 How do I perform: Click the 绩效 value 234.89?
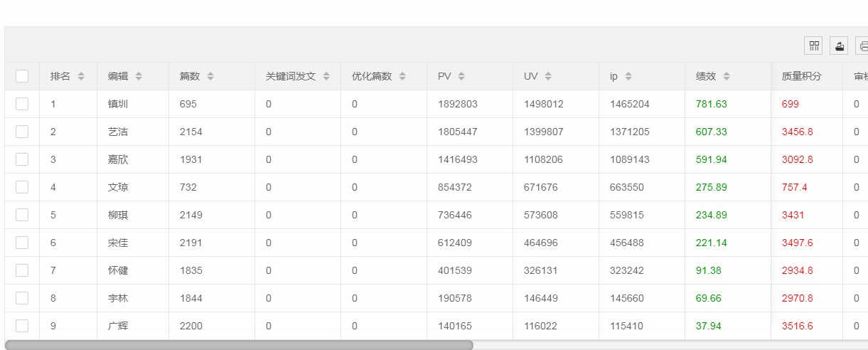[712, 215]
